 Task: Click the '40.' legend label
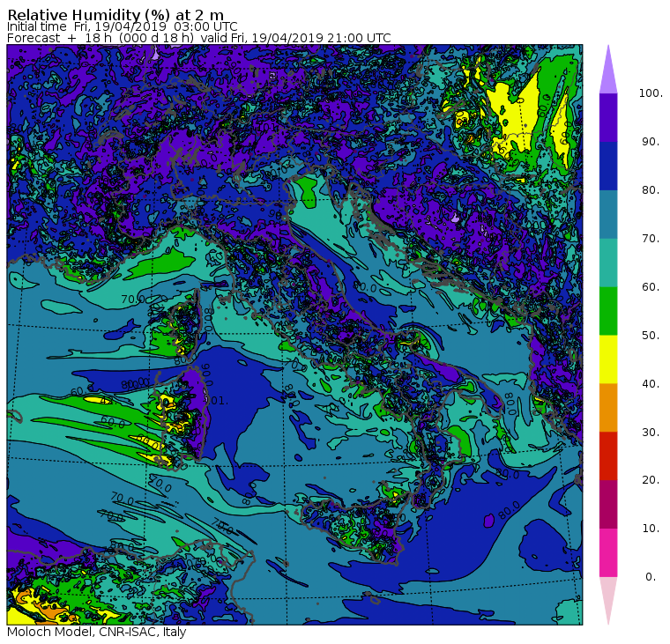click(x=651, y=384)
